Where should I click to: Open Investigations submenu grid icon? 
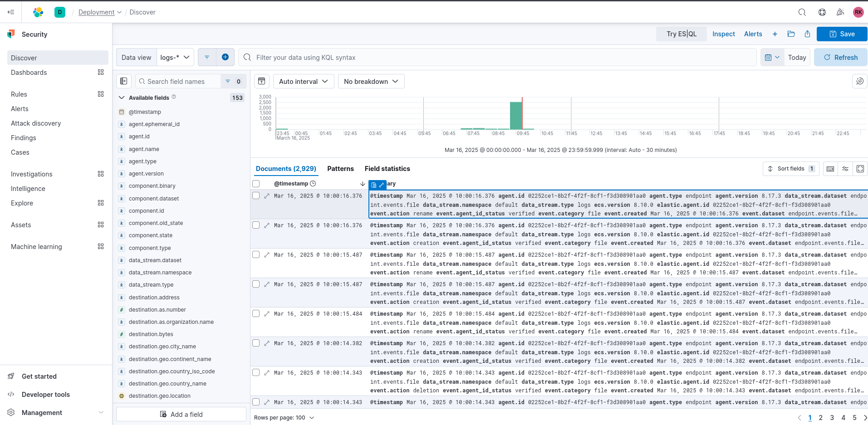click(101, 174)
